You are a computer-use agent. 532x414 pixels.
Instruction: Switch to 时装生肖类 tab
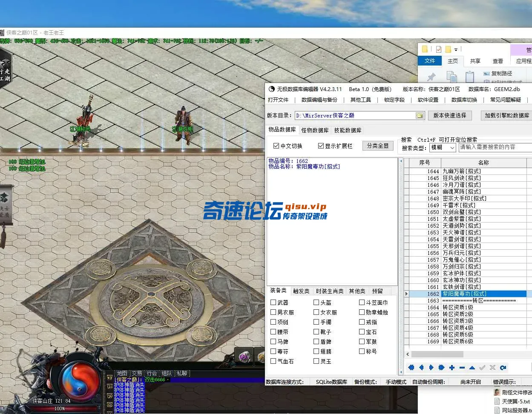(330, 291)
